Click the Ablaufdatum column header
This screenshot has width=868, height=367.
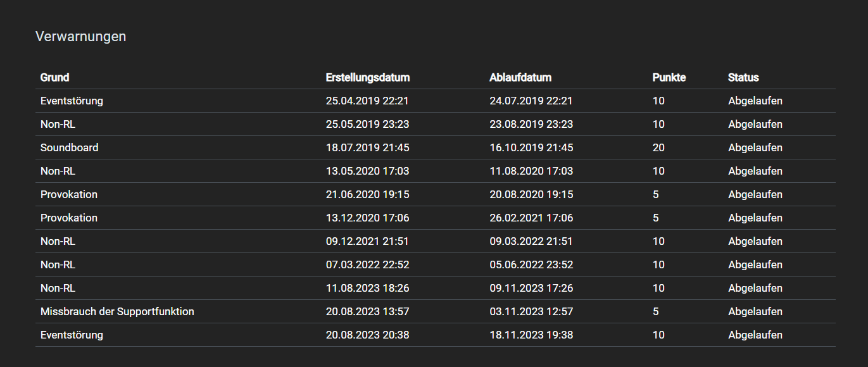pos(520,77)
